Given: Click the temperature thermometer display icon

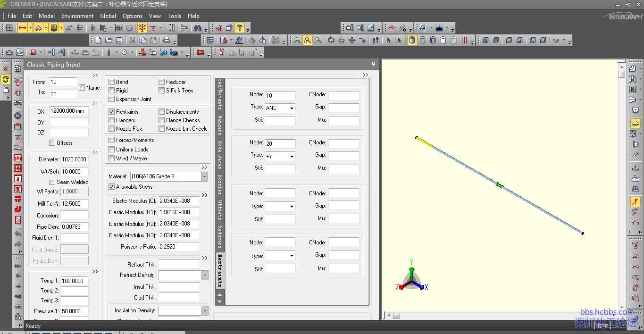Looking at the screenshot, I should pos(109,52).
